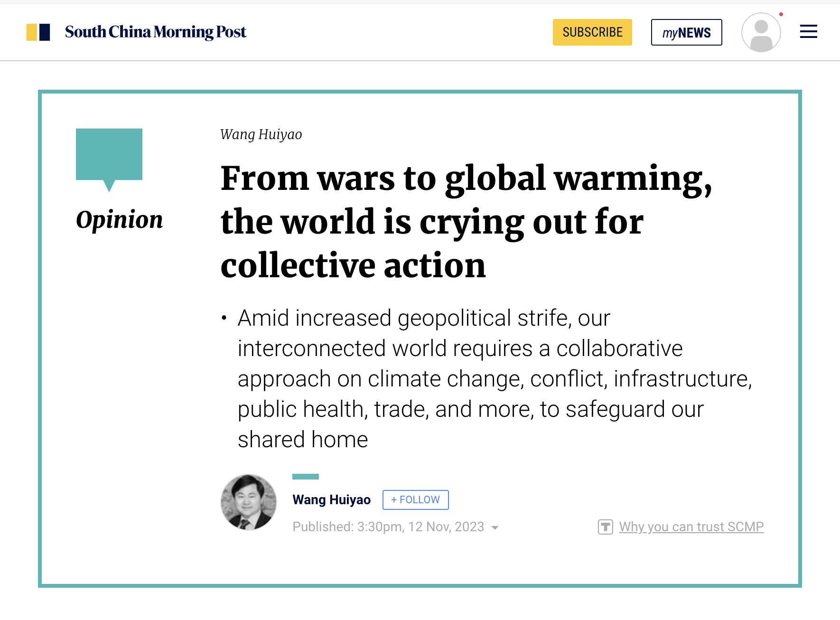
Task: Open the user account avatar icon
Action: 761,32
